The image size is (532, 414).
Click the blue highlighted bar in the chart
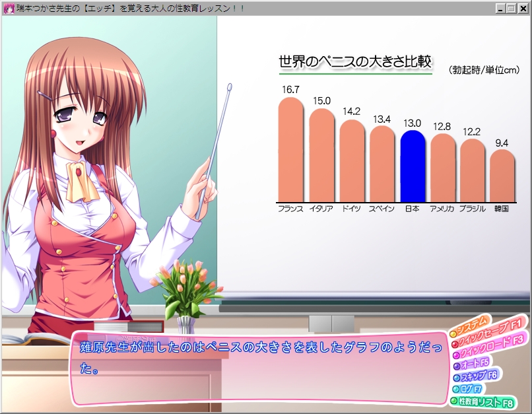pyautogui.click(x=413, y=166)
